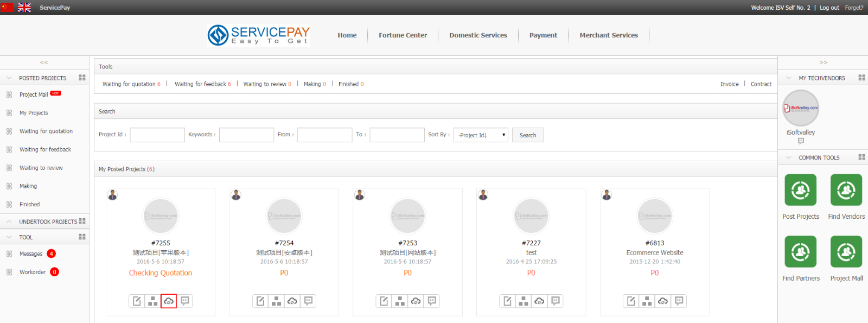Viewport: 868px width, 323px height.
Task: Click the blocks icon on project #6813
Action: click(647, 301)
